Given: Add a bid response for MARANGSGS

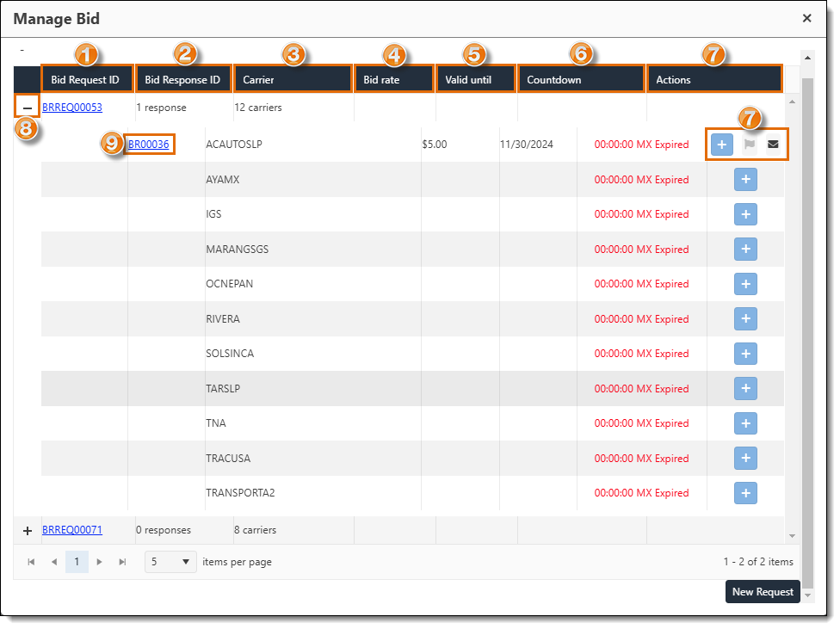Looking at the screenshot, I should pos(745,250).
